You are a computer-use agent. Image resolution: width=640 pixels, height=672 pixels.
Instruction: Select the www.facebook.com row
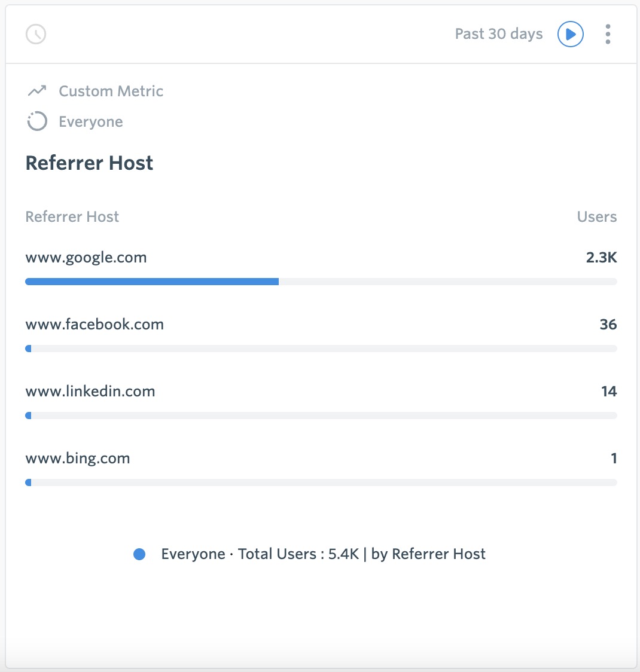(321, 334)
